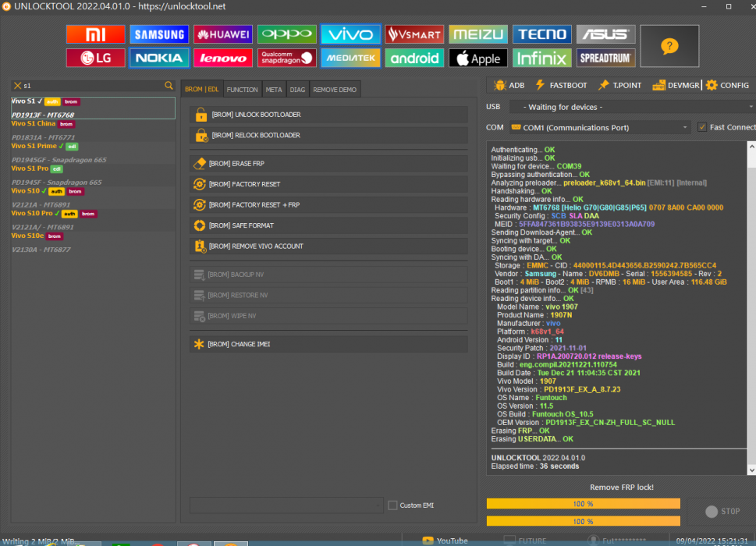Pick the Vivo brand logo
The width and height of the screenshot is (756, 546).
coord(350,34)
